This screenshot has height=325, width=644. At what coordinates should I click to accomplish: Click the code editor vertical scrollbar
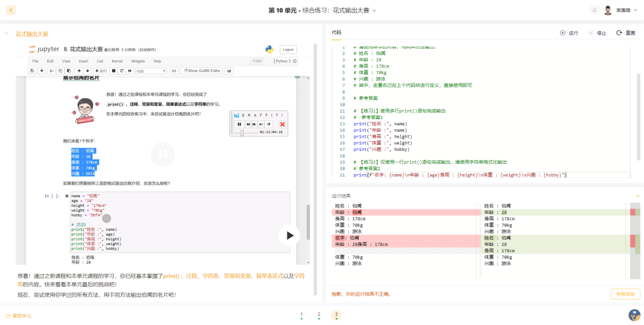[638, 117]
